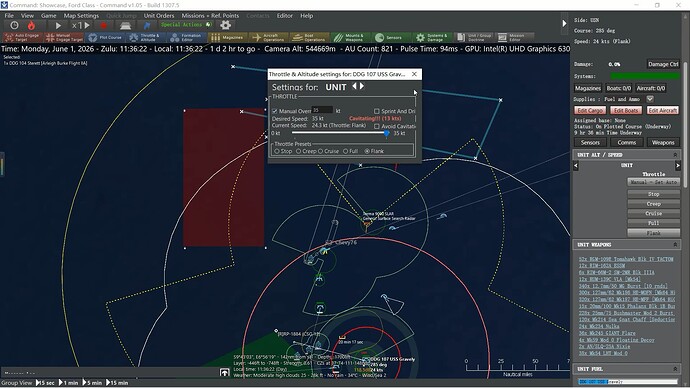Start simulation with the play button
The width and height of the screenshot is (690, 388).
coord(58,26)
